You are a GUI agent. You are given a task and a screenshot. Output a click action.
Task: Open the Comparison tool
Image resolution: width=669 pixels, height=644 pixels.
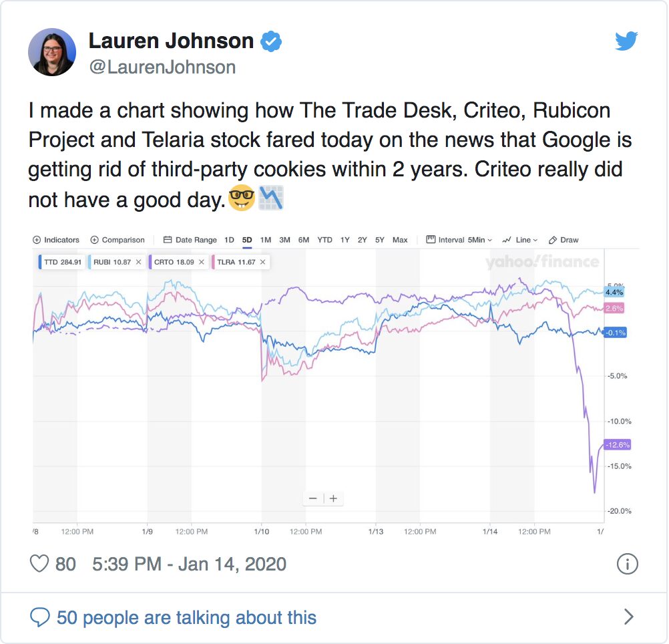click(x=119, y=240)
